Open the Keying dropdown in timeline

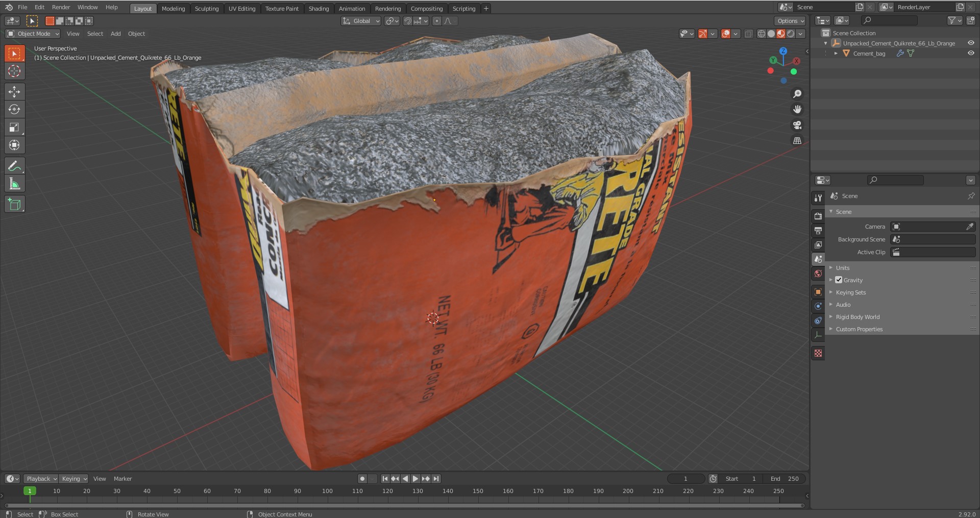(x=74, y=479)
